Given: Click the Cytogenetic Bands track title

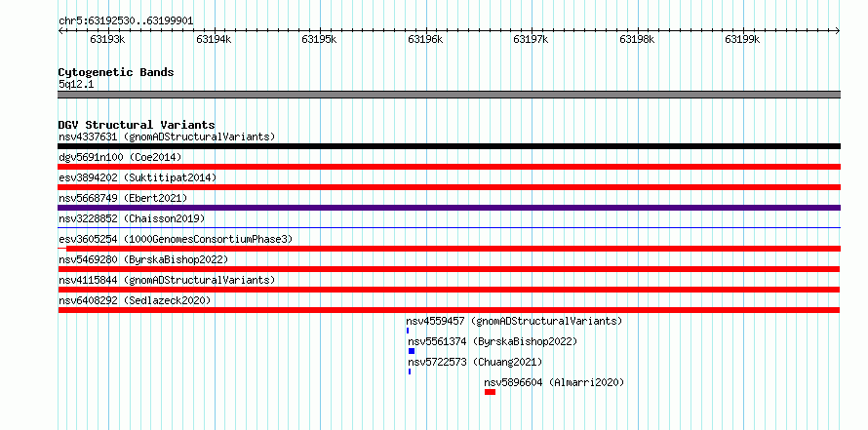Looking at the screenshot, I should tap(116, 72).
